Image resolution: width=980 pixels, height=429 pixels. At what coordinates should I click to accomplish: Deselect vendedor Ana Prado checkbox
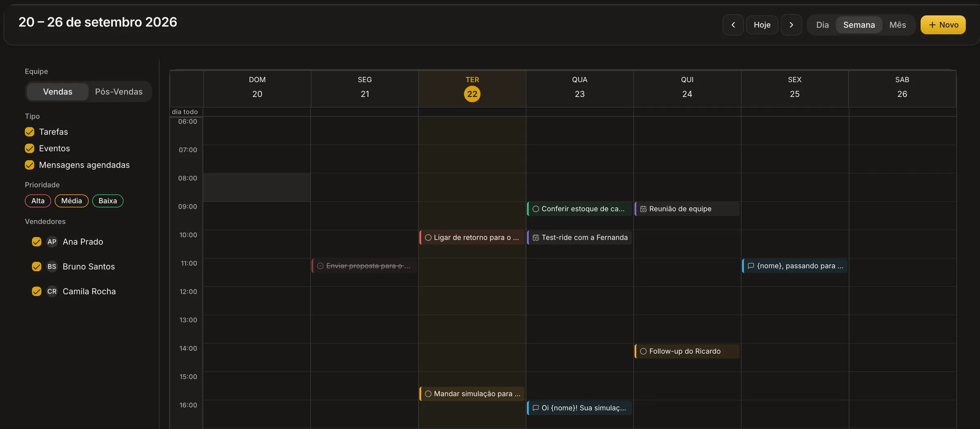37,242
